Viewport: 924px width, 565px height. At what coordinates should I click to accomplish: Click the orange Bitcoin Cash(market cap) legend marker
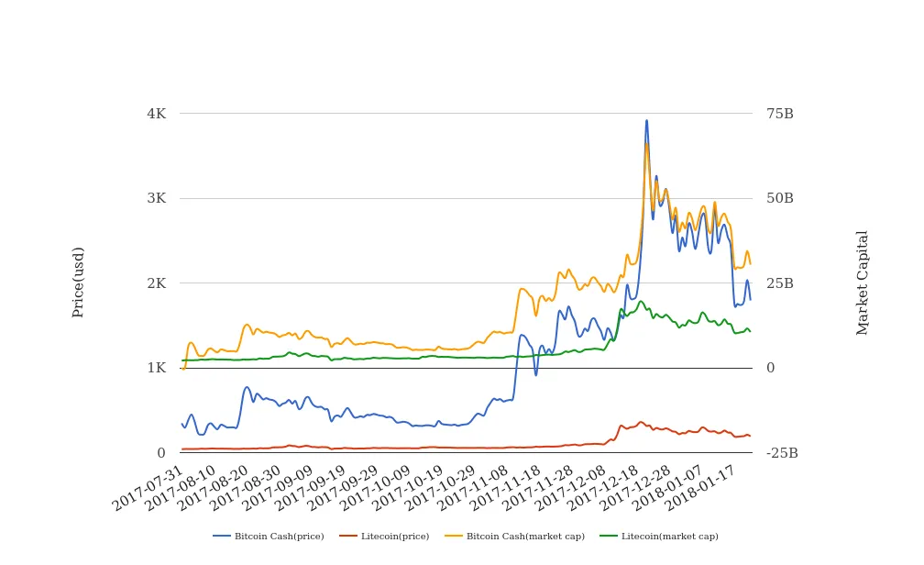454,536
